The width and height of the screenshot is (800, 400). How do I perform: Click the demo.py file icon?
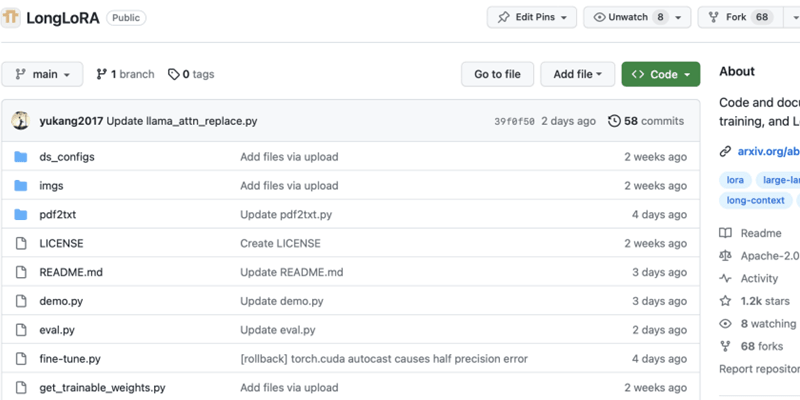(x=20, y=301)
